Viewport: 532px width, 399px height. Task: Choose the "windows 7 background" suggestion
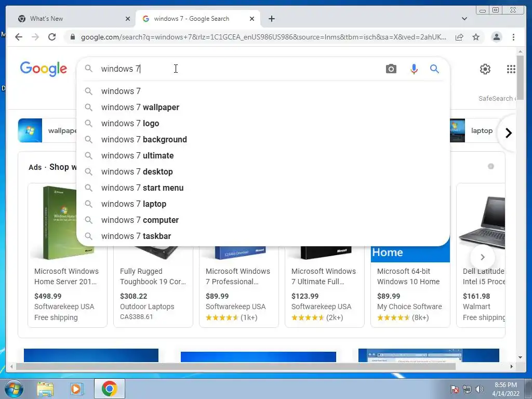click(263, 139)
